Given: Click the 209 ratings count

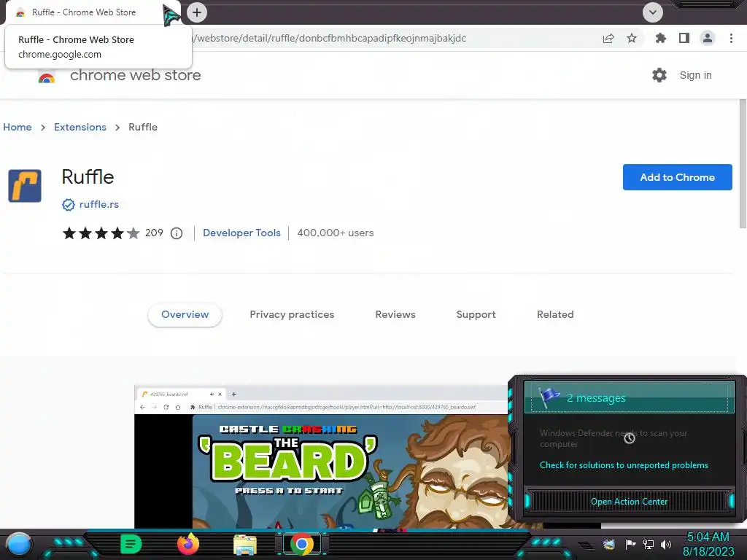Looking at the screenshot, I should (x=154, y=233).
